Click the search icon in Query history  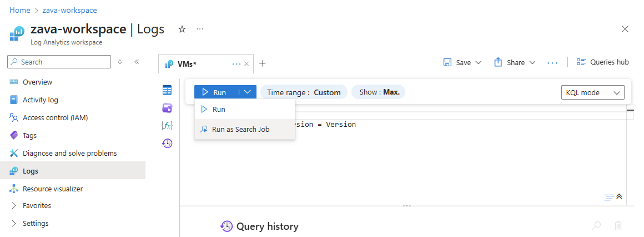[596, 226]
